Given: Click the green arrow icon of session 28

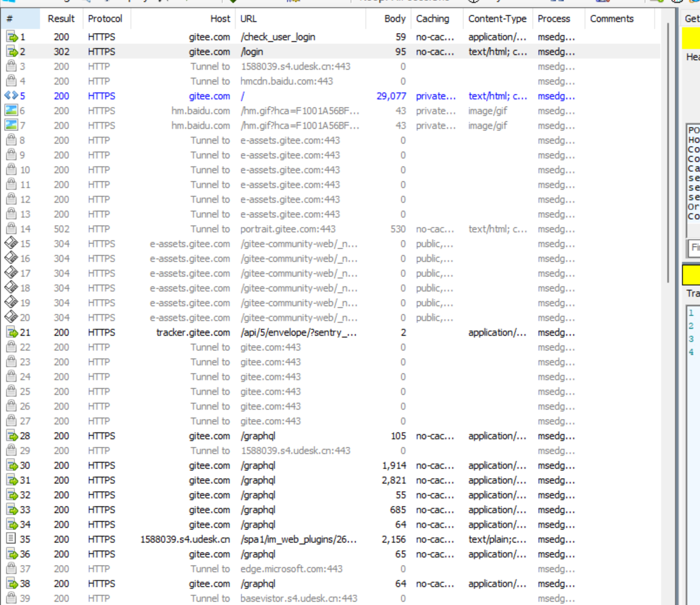Looking at the screenshot, I should point(12,436).
